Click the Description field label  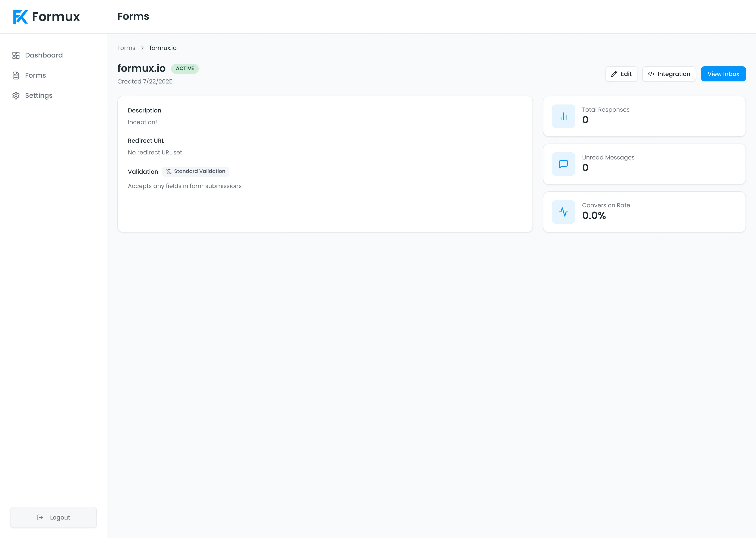(x=145, y=111)
